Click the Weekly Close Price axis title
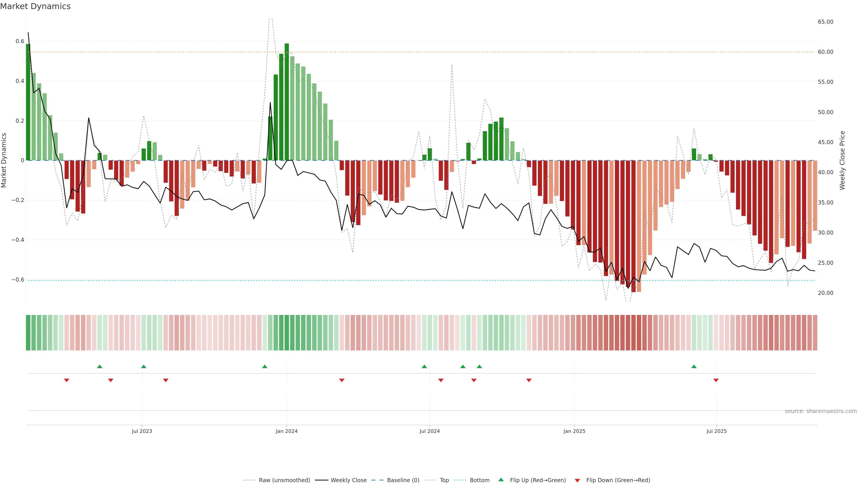The image size is (868, 488). click(842, 160)
